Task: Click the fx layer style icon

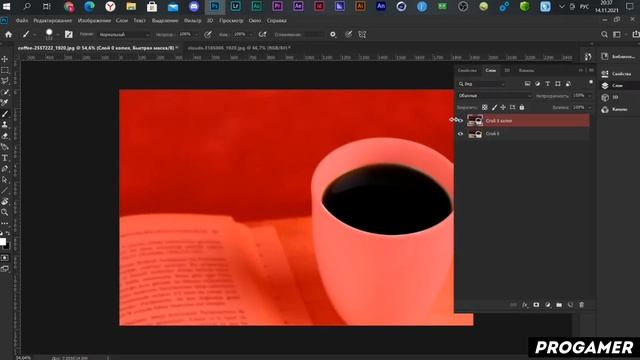Action: click(525, 305)
